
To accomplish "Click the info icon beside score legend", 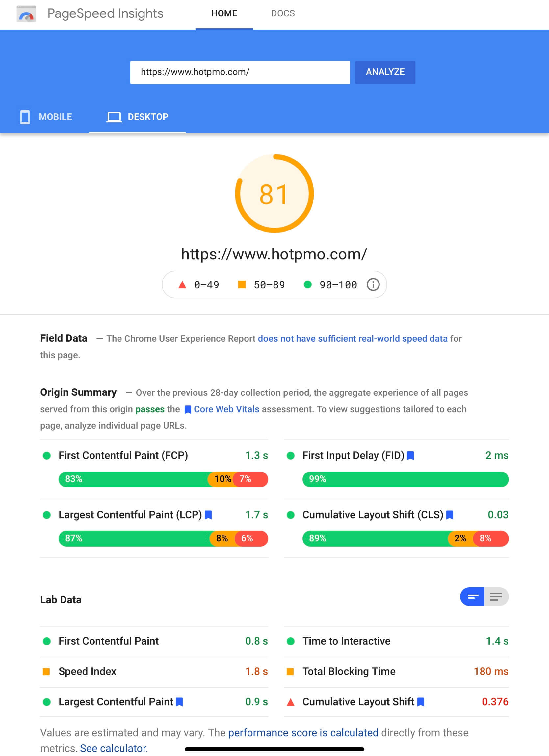I will 373,285.
